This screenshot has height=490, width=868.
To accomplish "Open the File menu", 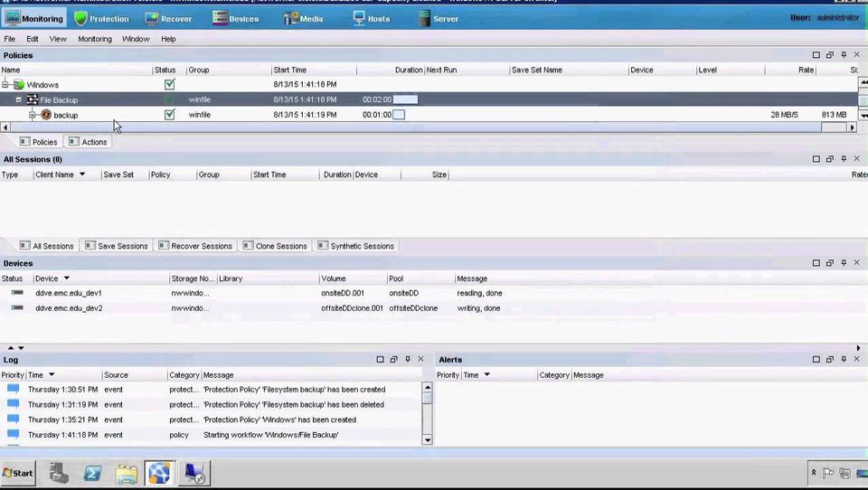I will click(x=9, y=39).
